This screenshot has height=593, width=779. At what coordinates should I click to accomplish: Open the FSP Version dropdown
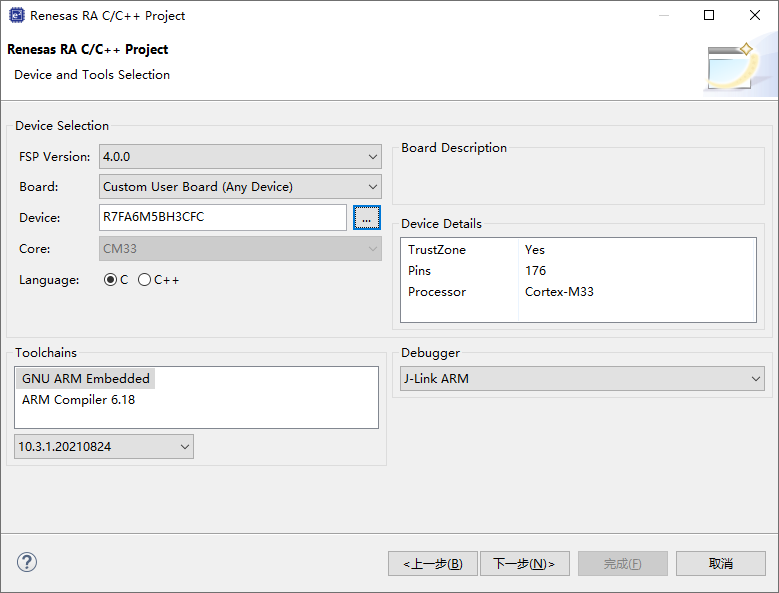(240, 157)
